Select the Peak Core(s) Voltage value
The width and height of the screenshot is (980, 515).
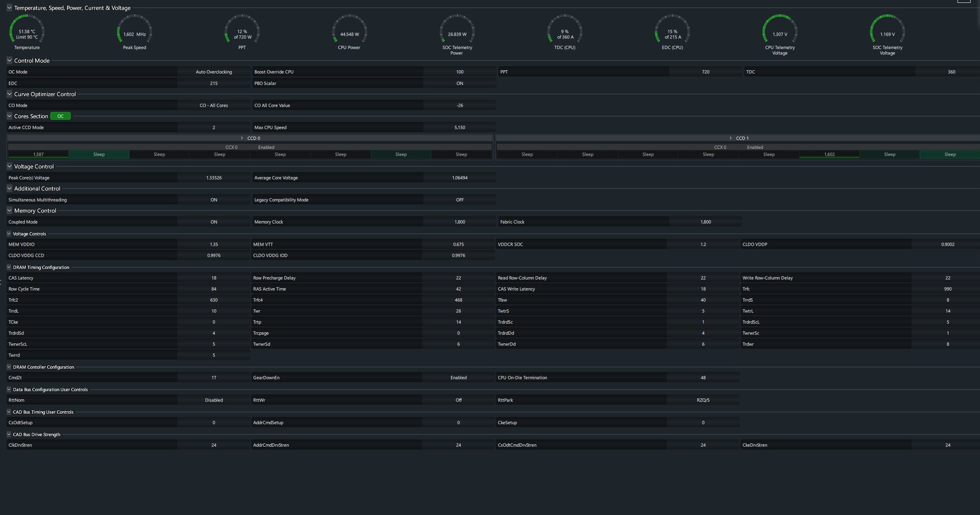click(x=214, y=178)
